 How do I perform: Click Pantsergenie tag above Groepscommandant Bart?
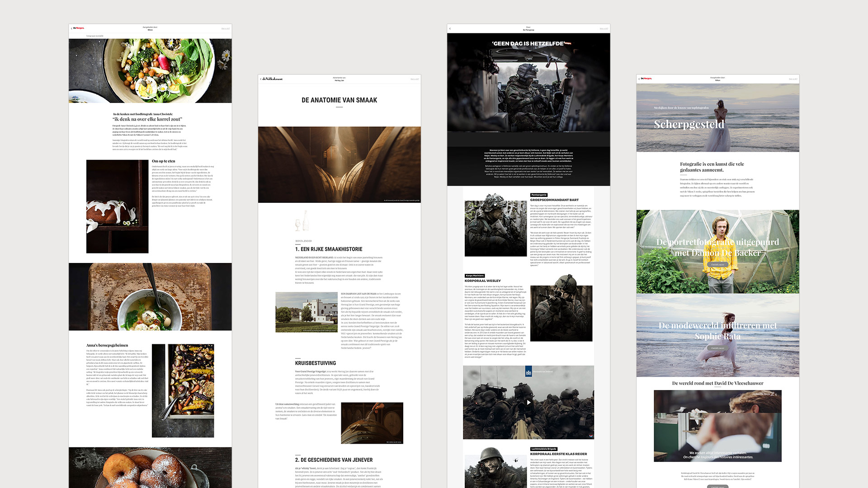click(539, 195)
